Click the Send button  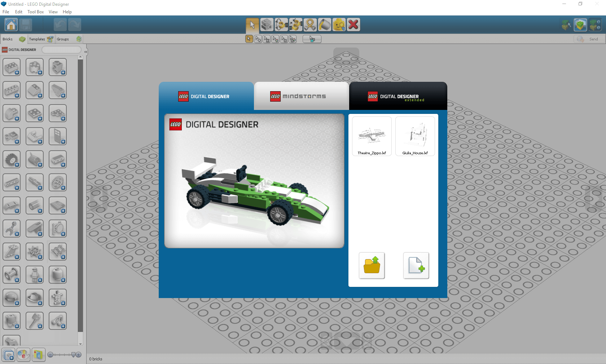[589, 39]
